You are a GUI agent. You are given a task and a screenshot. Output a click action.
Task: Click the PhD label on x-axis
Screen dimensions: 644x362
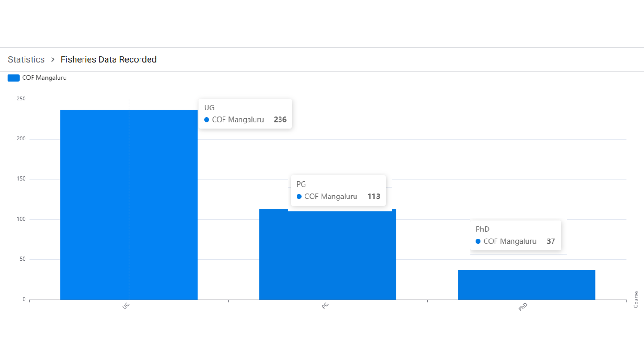[x=523, y=307]
